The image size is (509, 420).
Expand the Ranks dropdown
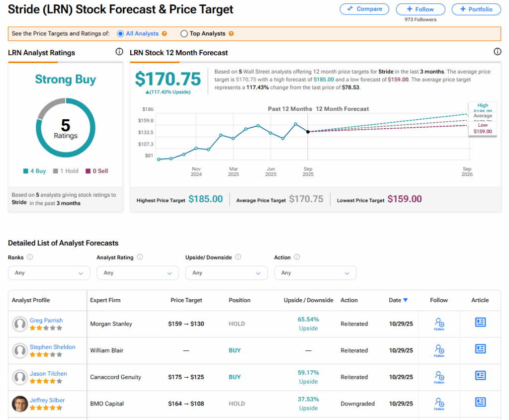pos(49,273)
